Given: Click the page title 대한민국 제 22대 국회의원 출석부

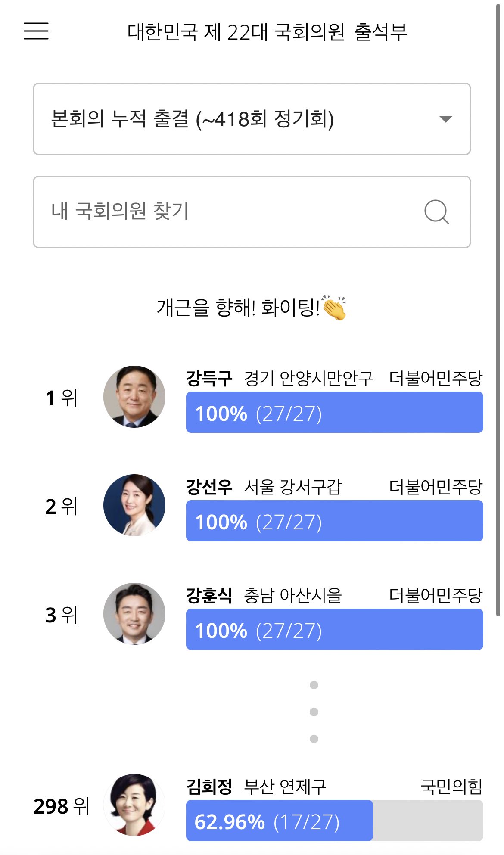Looking at the screenshot, I should 267,32.
